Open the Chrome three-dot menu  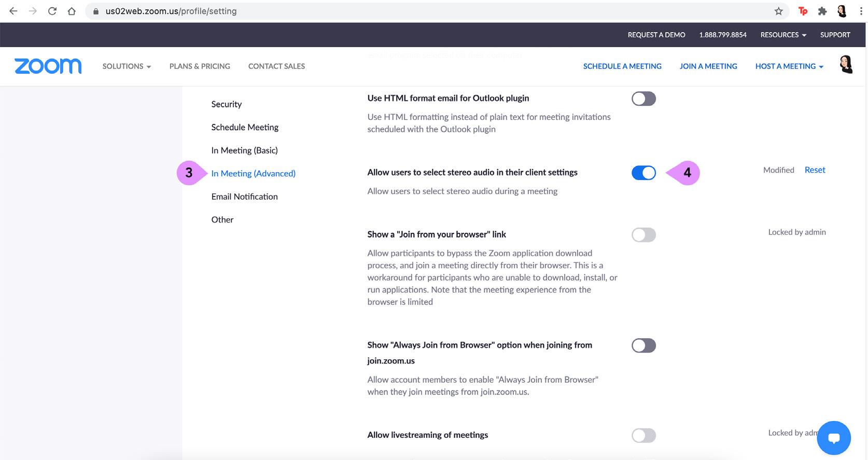pyautogui.click(x=861, y=11)
